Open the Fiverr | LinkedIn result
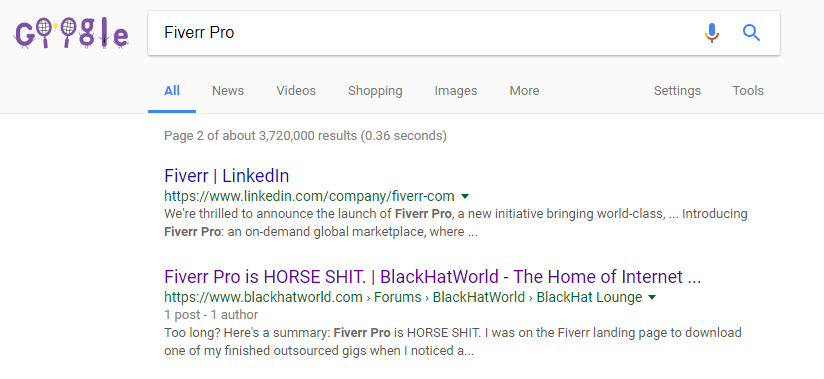Image resolution: width=824 pixels, height=379 pixels. 226,176
